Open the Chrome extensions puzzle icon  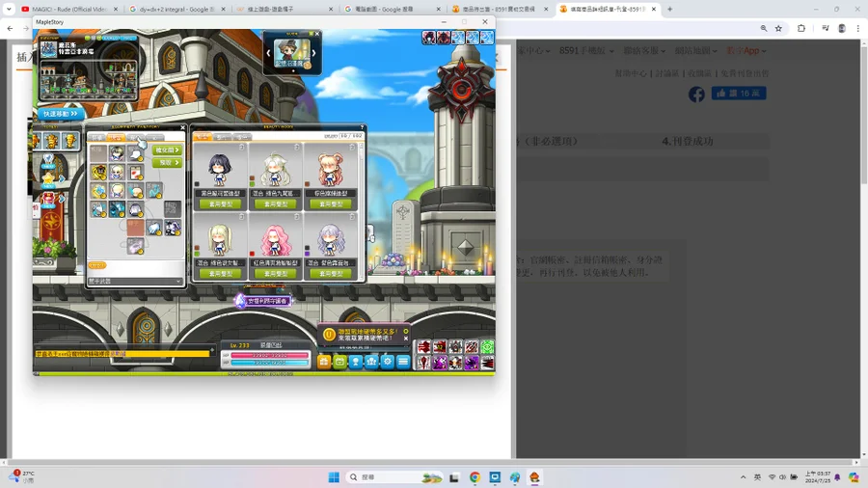coord(801,28)
